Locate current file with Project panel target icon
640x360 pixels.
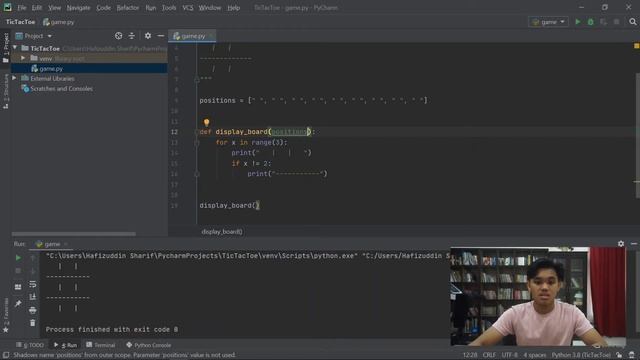click(x=118, y=36)
